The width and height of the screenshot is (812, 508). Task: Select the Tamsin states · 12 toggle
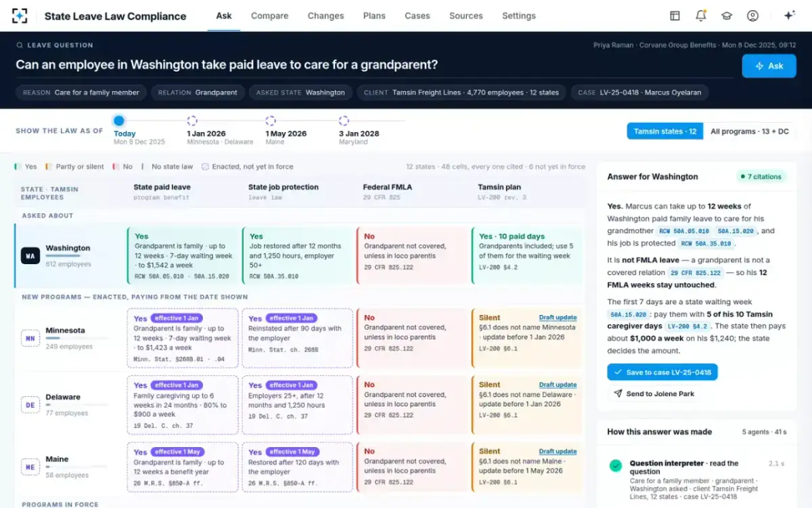click(x=665, y=131)
